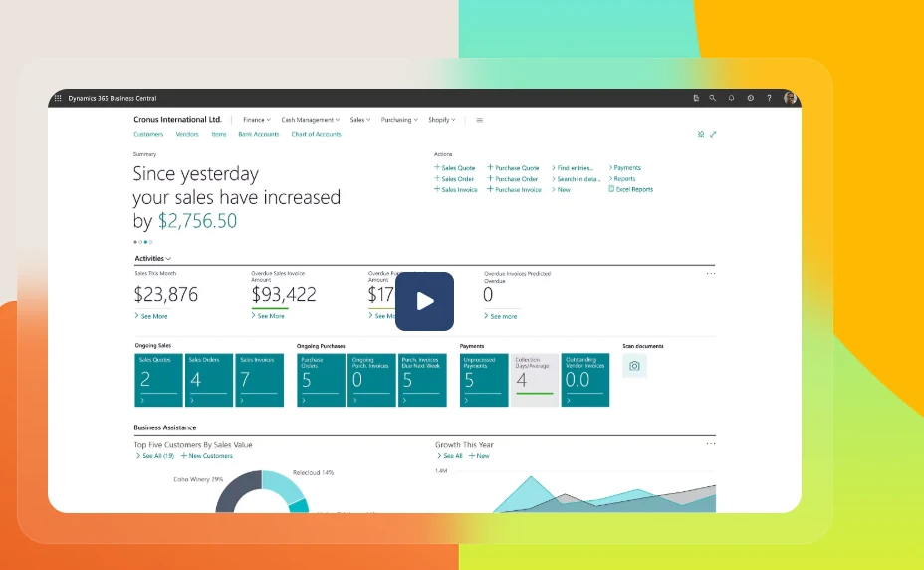Open the Outstanding Vendor Invoices tile
The image size is (924, 570).
click(585, 380)
